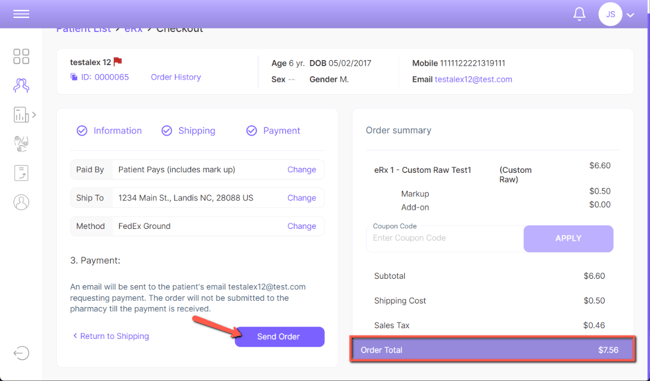Select DOB value 05/02/2017

pyautogui.click(x=350, y=63)
